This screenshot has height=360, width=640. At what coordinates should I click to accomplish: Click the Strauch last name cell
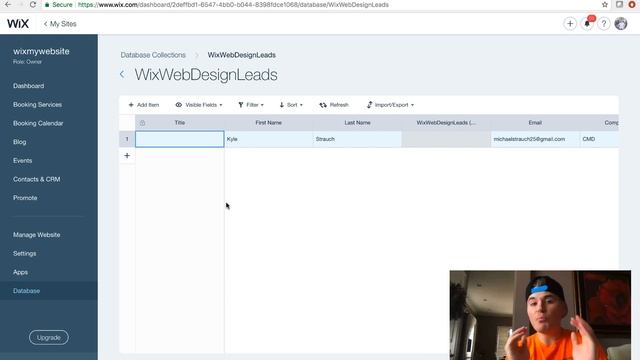pos(358,139)
